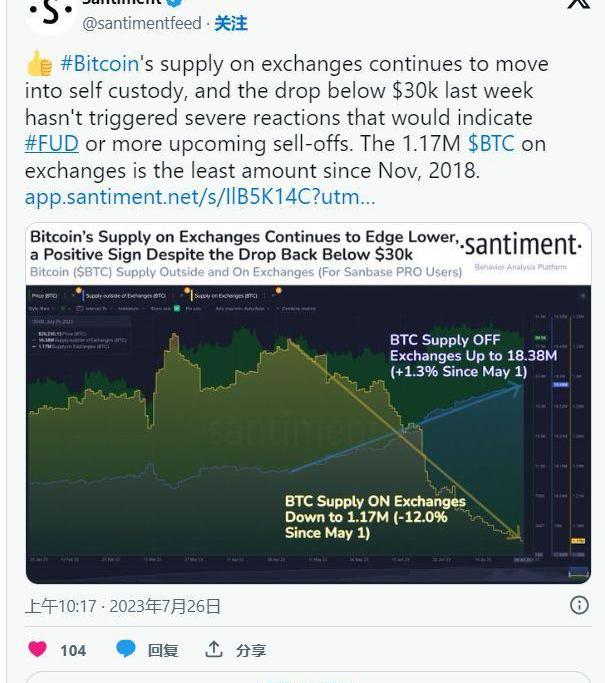Open the Santiment profile avatar

tap(50, 13)
